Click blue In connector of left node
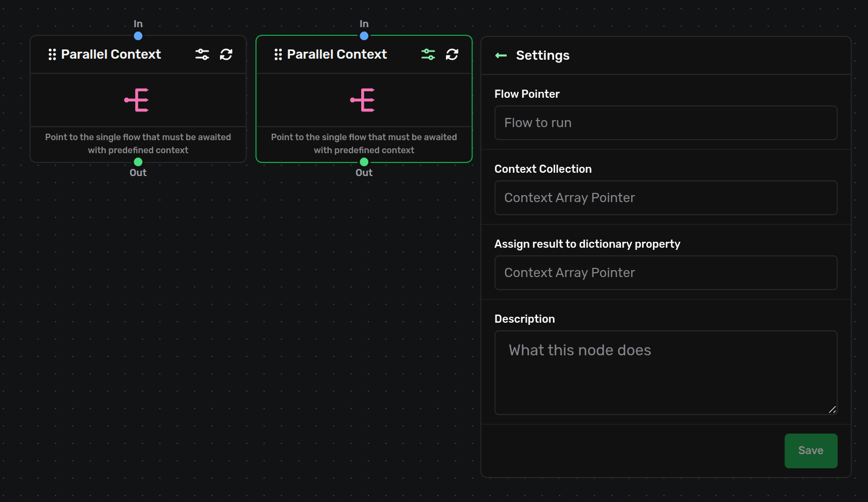868x502 pixels. (x=138, y=36)
